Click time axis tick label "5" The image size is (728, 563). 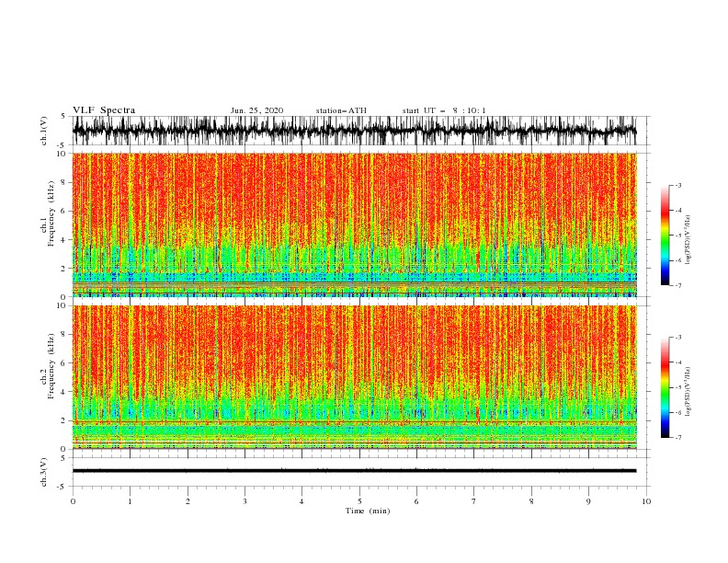coord(359,501)
